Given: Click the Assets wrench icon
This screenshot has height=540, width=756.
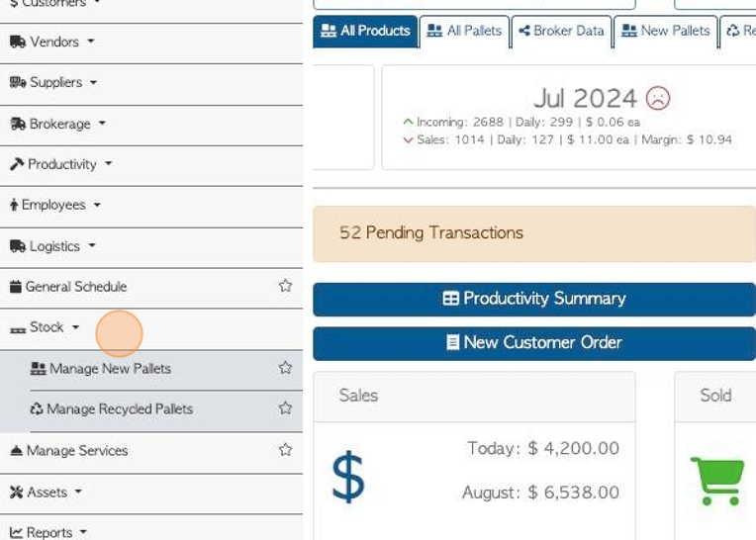Looking at the screenshot, I should 17,492.
